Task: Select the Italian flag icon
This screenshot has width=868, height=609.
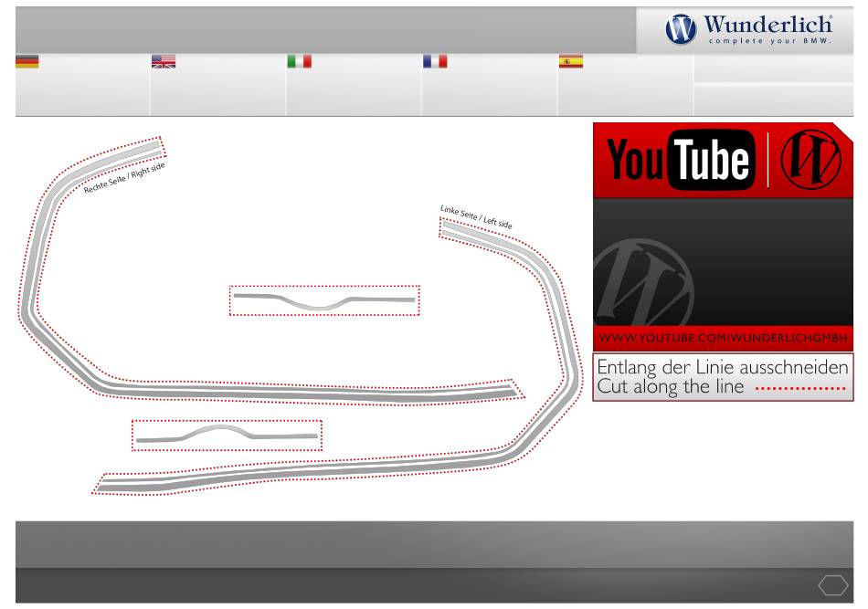Action: point(299,61)
